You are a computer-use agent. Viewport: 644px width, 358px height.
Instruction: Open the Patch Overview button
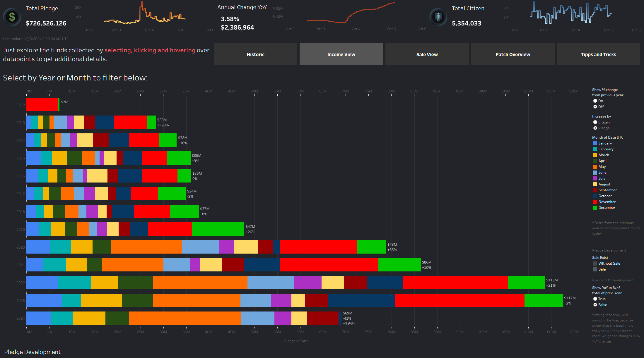click(513, 54)
